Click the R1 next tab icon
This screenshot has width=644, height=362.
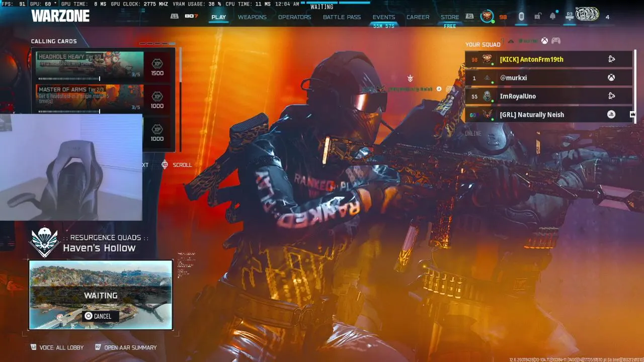469,17
